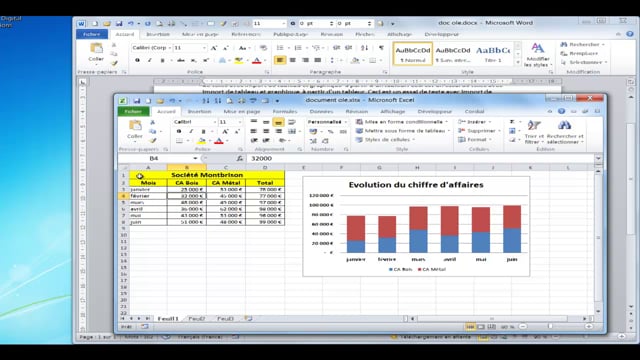Click the insert function fx icon

240,158
